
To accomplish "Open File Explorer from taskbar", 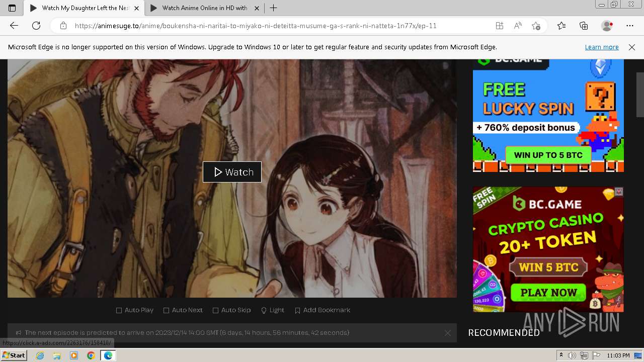I will tap(57, 355).
